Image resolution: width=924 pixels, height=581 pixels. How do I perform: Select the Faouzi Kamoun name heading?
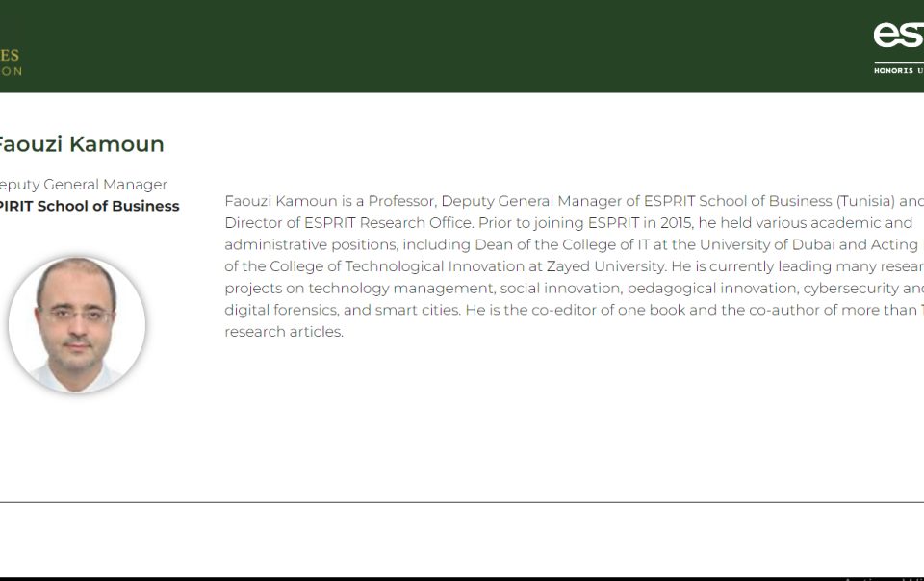(x=81, y=144)
